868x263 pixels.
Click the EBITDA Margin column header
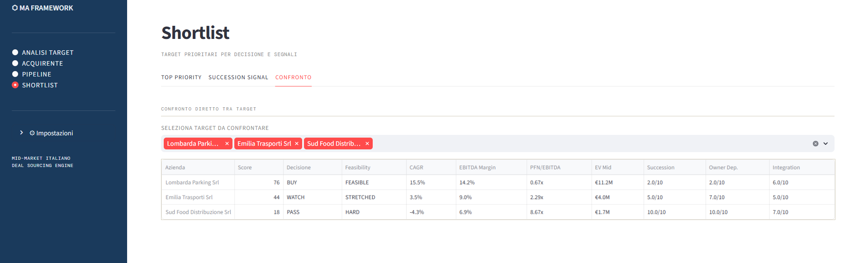pyautogui.click(x=477, y=167)
